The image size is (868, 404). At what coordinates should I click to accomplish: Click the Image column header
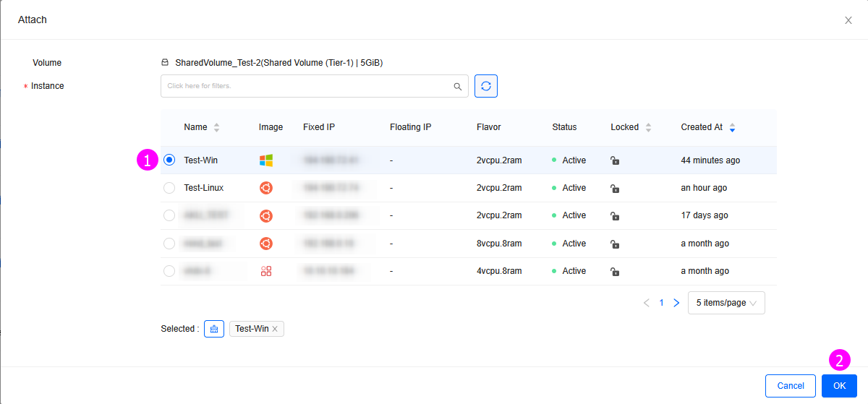[271, 127]
